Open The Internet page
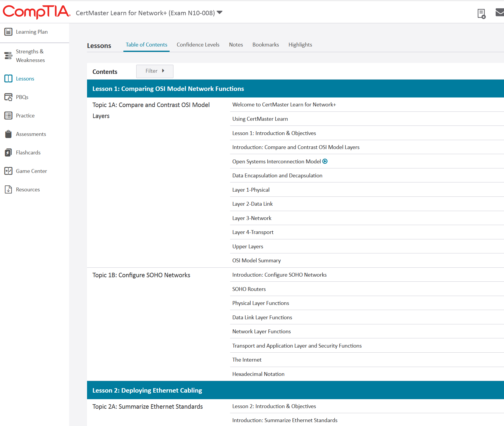504x426 pixels. [247, 360]
